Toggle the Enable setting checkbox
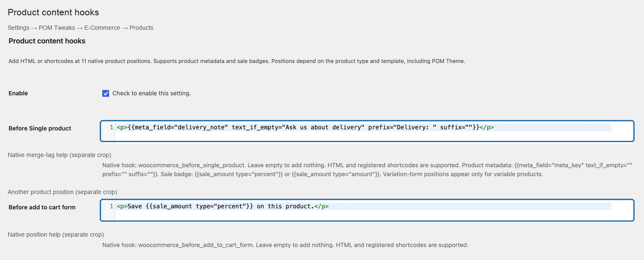The image size is (644, 260). click(106, 93)
